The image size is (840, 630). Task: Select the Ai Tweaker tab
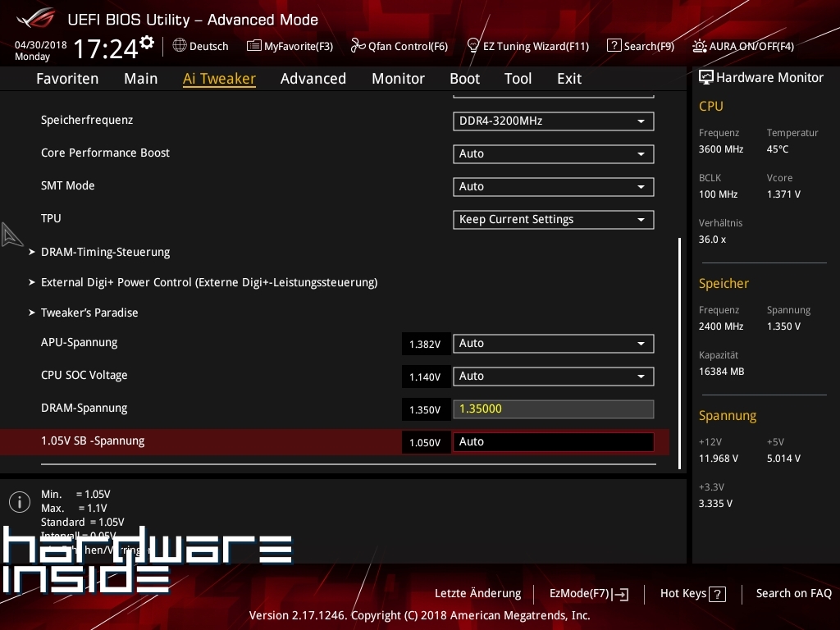[x=219, y=79]
